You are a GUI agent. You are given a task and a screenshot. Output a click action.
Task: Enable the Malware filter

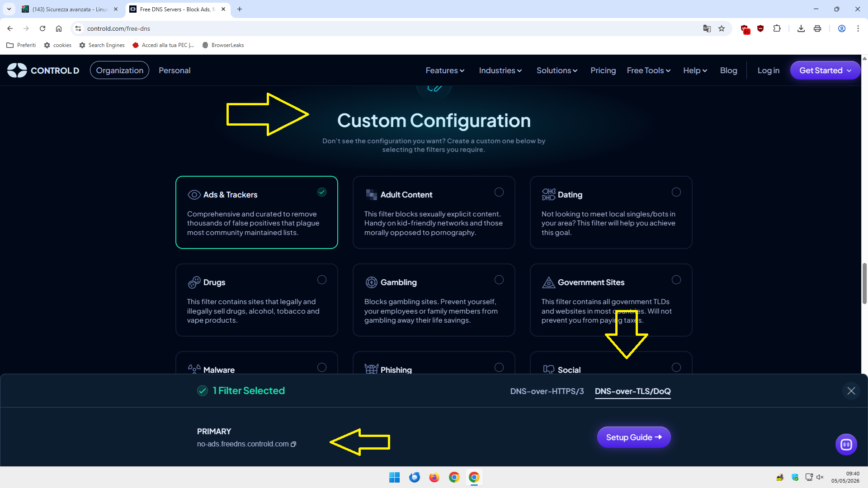[322, 367]
